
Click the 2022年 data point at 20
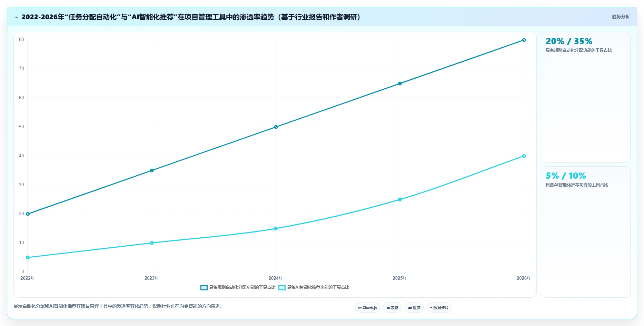[28, 214]
